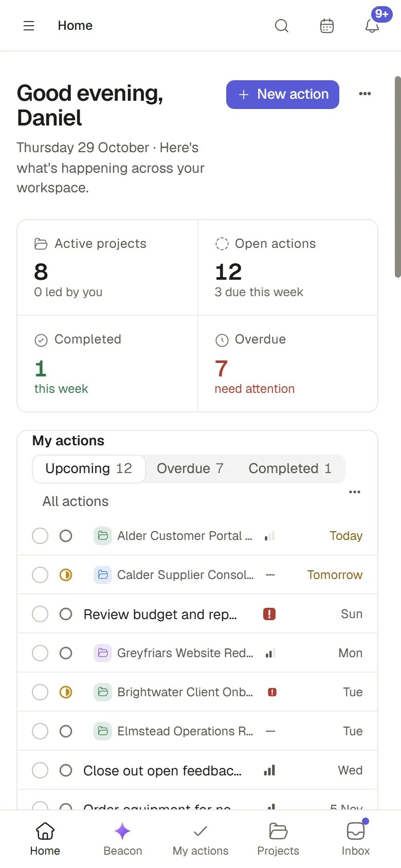The height and width of the screenshot is (868, 401).
Task: Mark Greyfriars Website Red action complete
Action: (40, 653)
